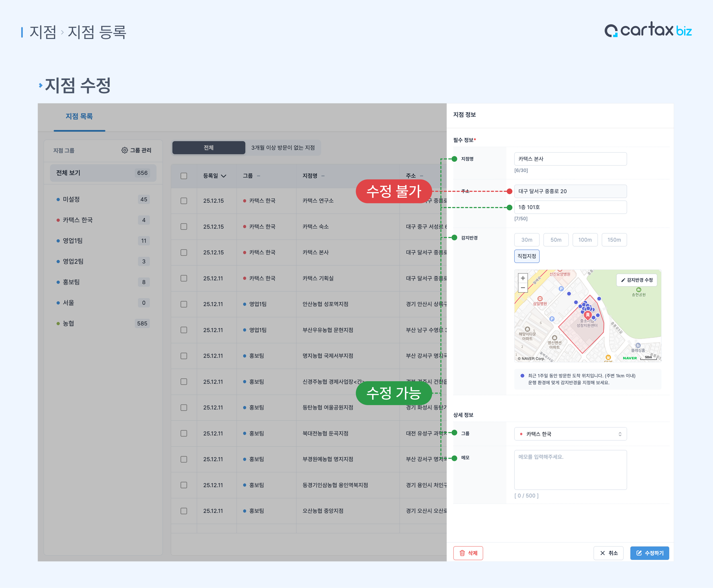Click the 지점명 column sort indicator
The image size is (713, 588).
(x=323, y=176)
